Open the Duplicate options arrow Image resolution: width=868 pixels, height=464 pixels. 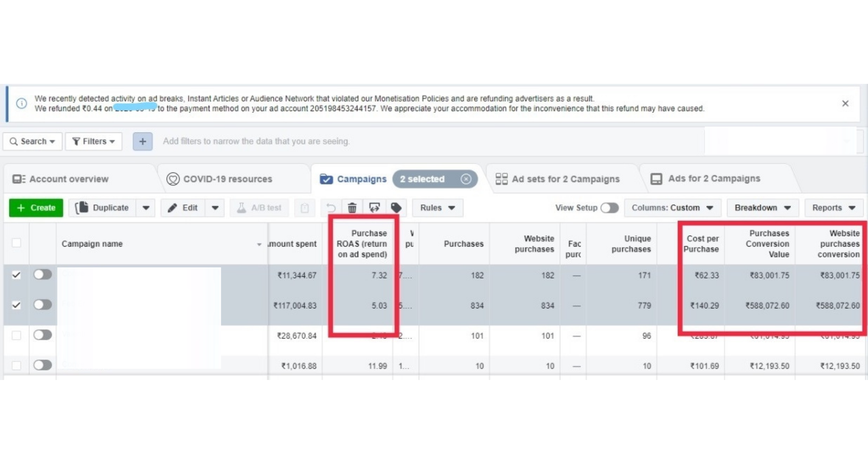(146, 208)
